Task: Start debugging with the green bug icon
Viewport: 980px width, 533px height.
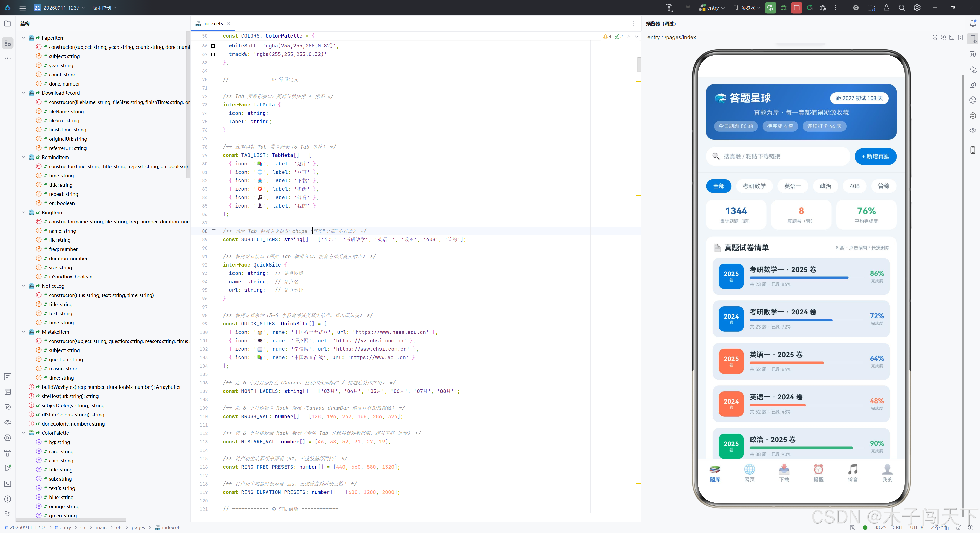Action: pyautogui.click(x=784, y=8)
